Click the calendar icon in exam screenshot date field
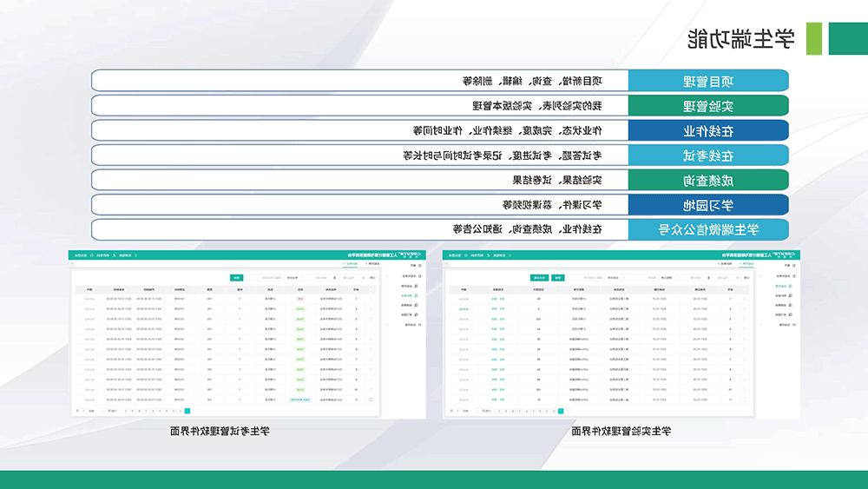This screenshot has height=489, width=868. point(363,277)
